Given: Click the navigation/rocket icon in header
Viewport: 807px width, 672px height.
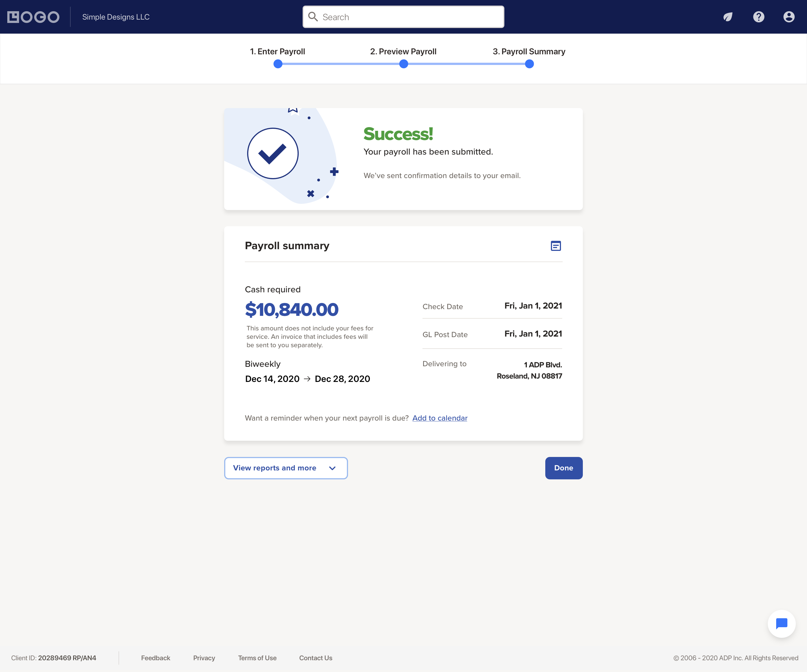Looking at the screenshot, I should (x=728, y=17).
